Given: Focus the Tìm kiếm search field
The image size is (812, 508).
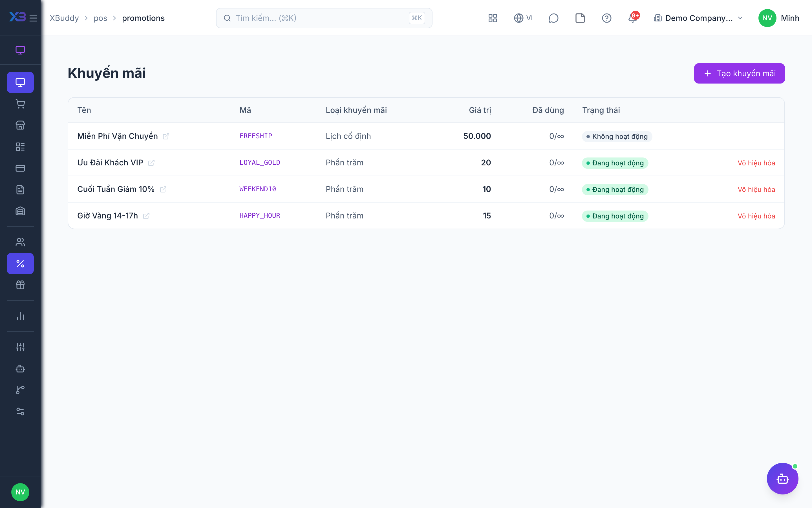Looking at the screenshot, I should [x=324, y=18].
